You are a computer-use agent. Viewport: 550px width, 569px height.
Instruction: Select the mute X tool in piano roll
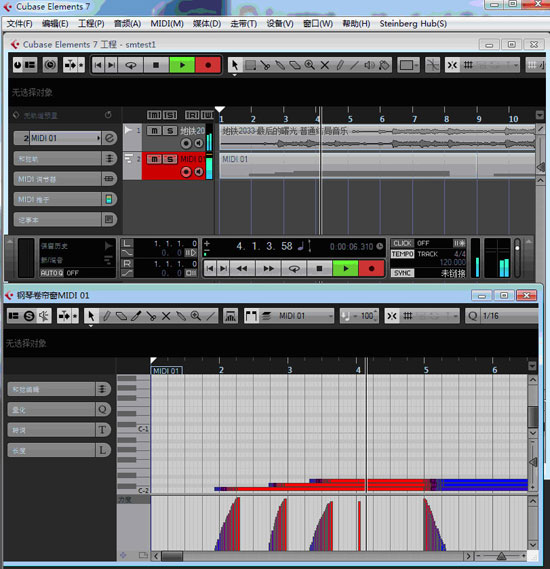[x=166, y=316]
